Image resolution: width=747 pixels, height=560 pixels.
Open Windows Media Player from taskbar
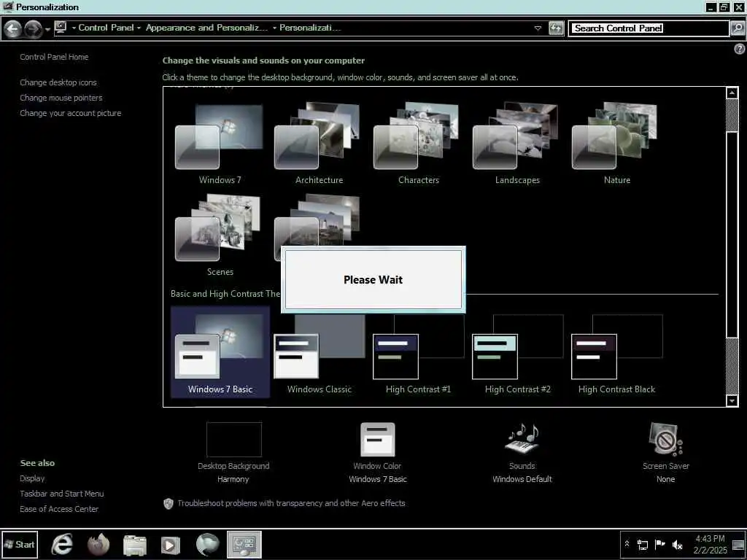[x=170, y=545]
